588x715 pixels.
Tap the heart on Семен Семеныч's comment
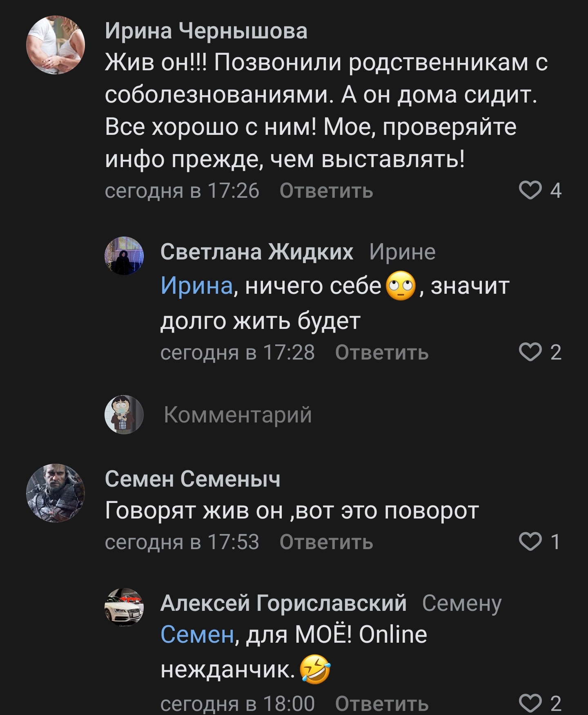[530, 542]
